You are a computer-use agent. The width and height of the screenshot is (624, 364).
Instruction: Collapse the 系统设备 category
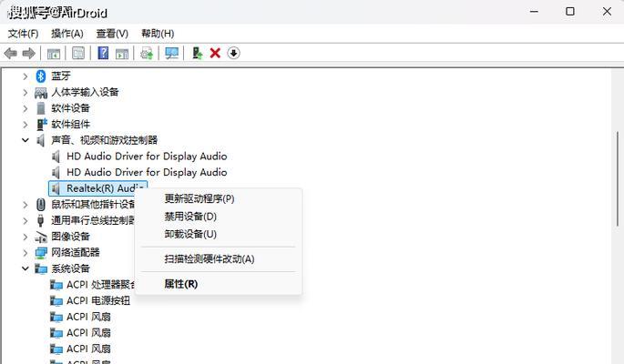point(26,269)
